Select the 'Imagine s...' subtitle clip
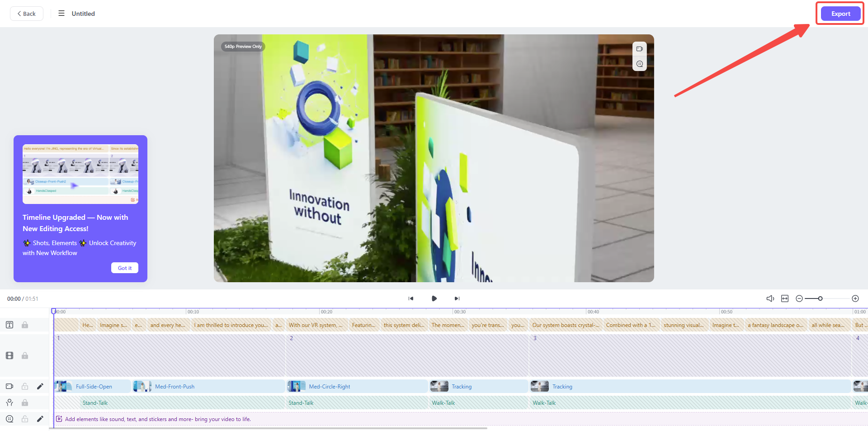The image size is (868, 431). pos(113,325)
